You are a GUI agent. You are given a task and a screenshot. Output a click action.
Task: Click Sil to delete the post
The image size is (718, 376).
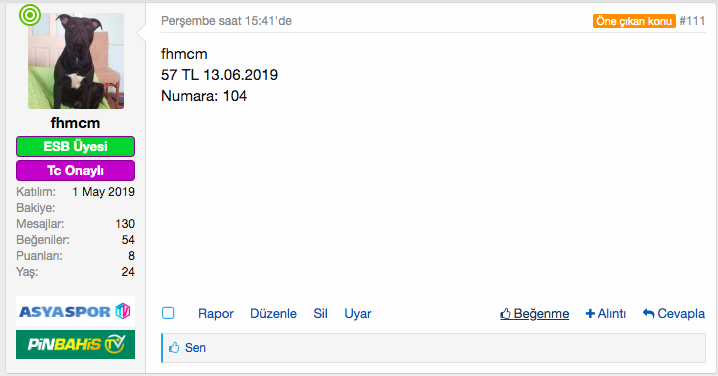click(x=320, y=314)
